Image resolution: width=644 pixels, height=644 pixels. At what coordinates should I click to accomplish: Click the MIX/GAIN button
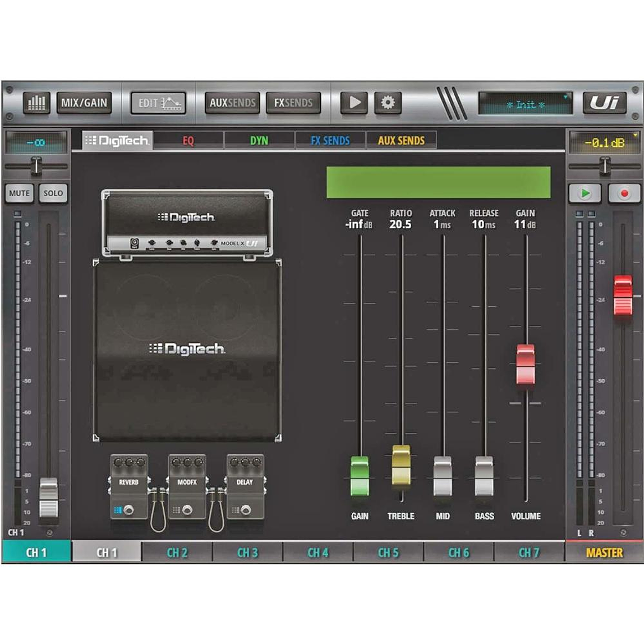pyautogui.click(x=85, y=102)
